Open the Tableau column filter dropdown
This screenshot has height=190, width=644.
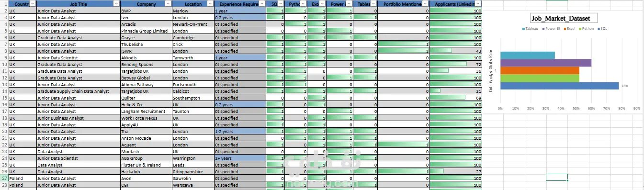point(373,3)
